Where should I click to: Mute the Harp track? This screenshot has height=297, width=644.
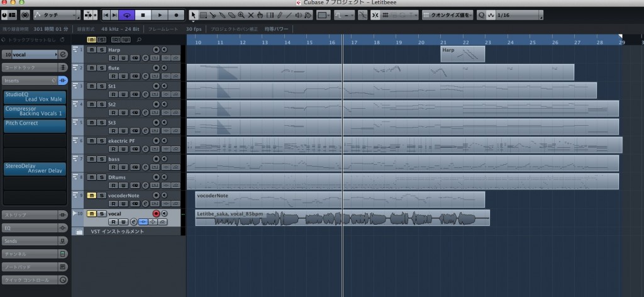(x=92, y=50)
